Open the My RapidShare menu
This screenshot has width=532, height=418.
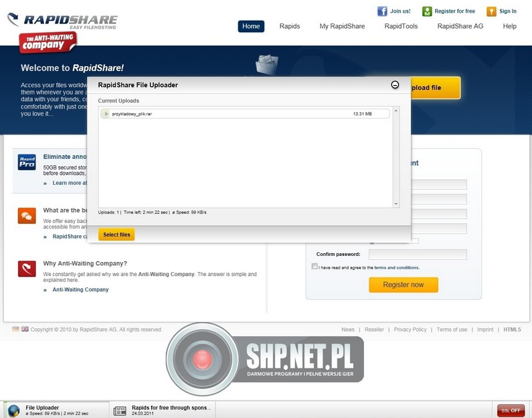342,26
